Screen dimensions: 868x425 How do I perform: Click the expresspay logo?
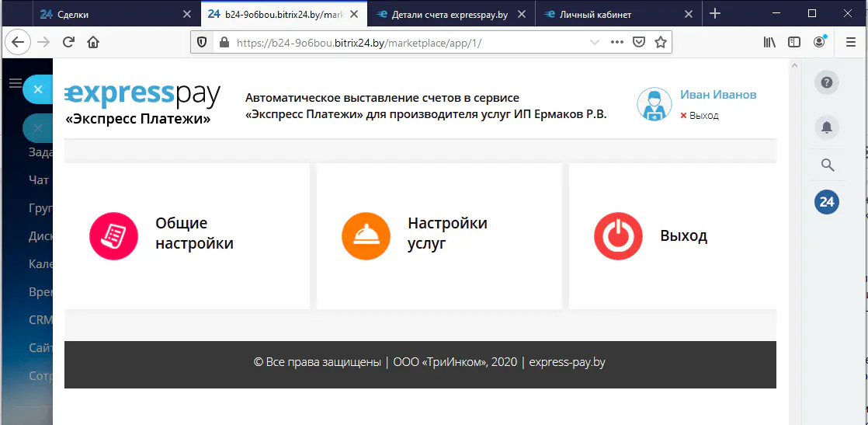[x=143, y=96]
